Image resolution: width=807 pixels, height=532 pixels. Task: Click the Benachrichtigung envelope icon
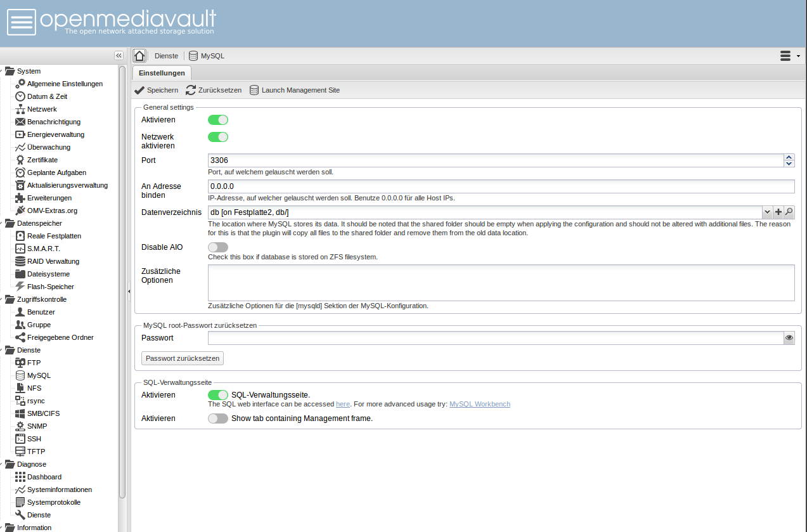point(20,122)
